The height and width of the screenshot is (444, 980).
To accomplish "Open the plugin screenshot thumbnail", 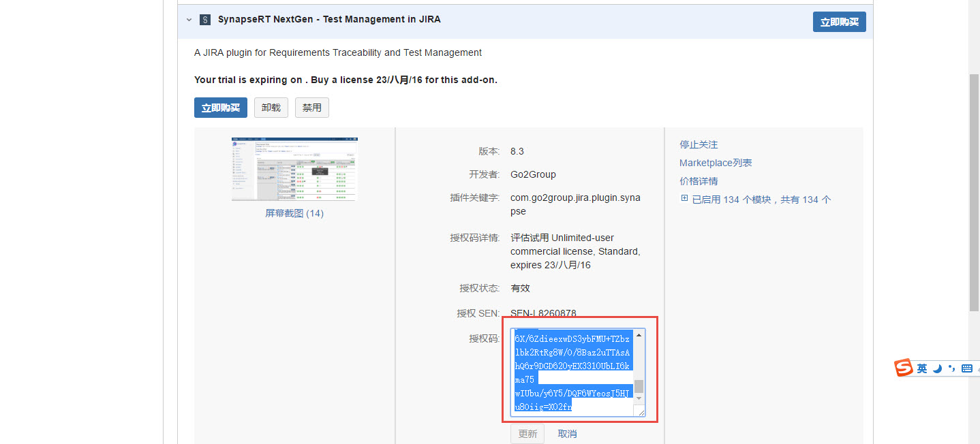I will pos(294,169).
